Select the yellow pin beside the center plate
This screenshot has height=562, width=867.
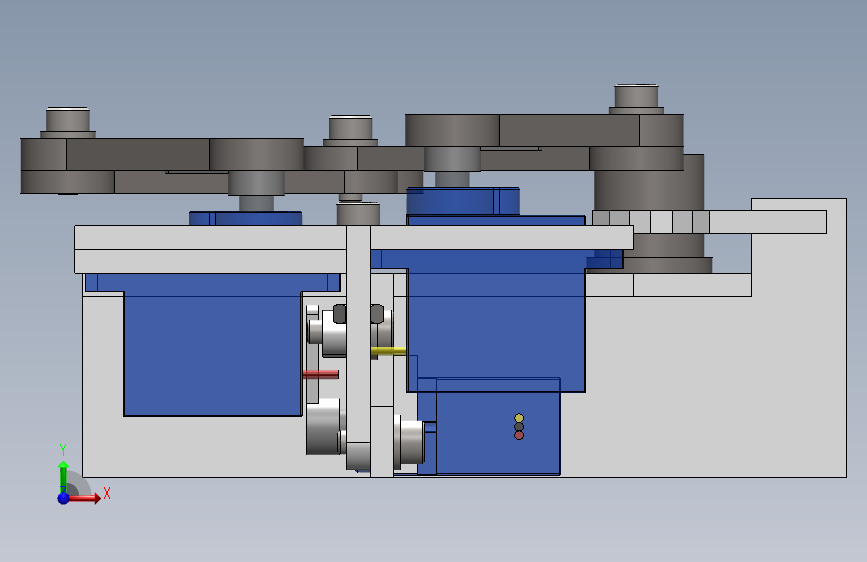[x=388, y=351]
